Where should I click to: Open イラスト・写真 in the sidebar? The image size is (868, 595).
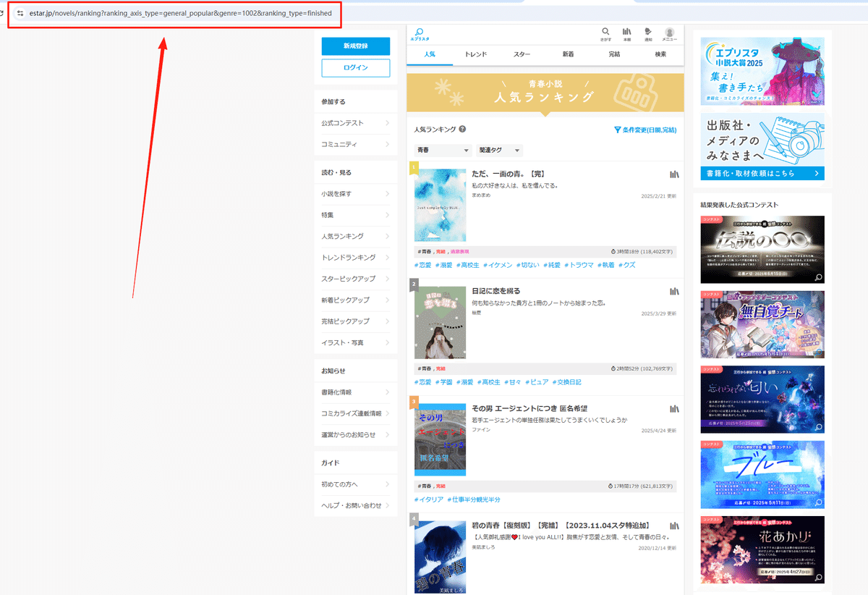356,342
